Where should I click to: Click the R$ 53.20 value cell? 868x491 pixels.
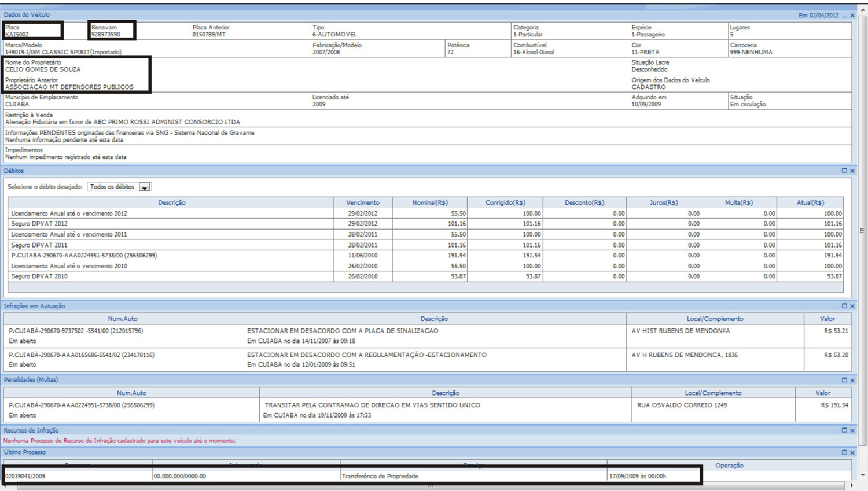coord(836,355)
